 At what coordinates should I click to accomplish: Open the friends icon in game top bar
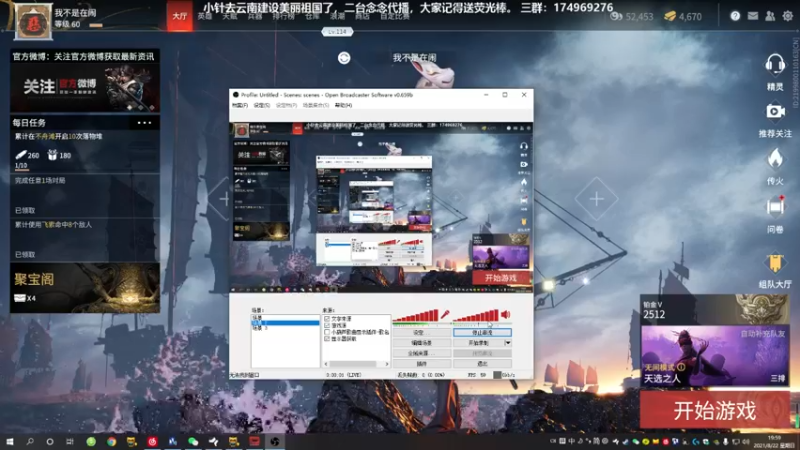[770, 16]
